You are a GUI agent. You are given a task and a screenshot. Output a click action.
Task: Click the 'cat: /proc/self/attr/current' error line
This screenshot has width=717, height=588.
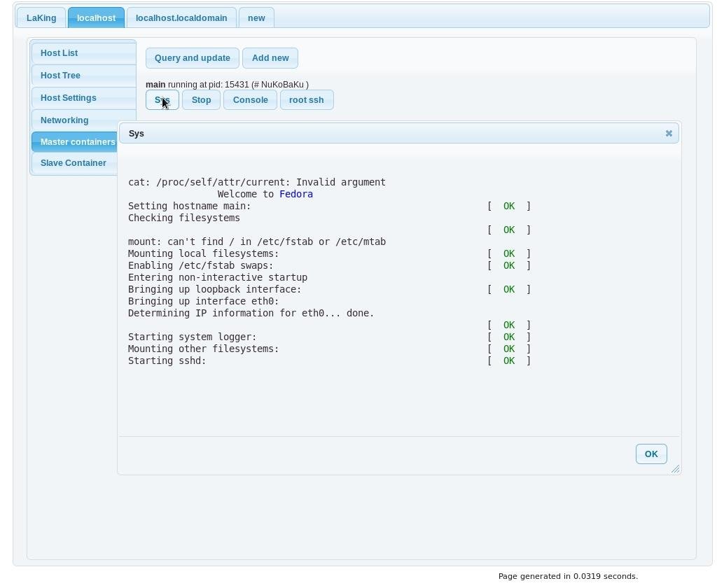coord(257,182)
